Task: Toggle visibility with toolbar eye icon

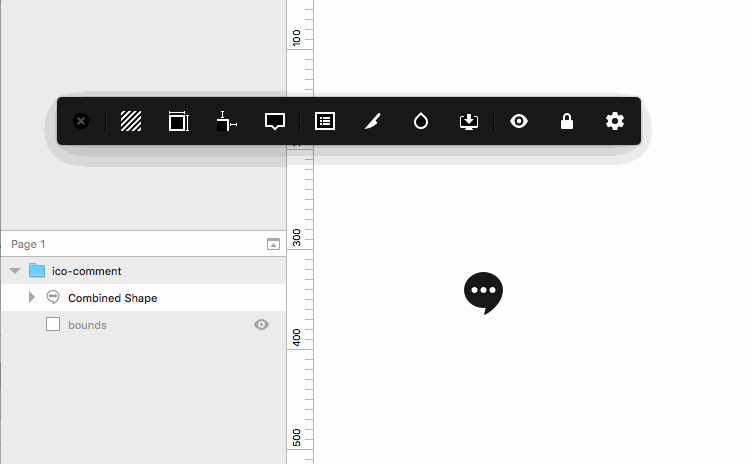Action: [519, 121]
